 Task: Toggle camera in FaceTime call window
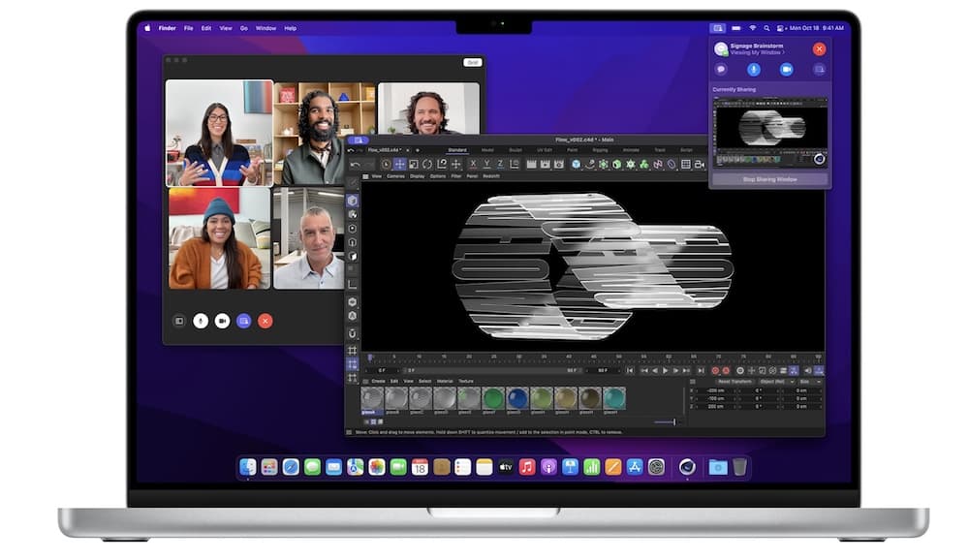(222, 321)
